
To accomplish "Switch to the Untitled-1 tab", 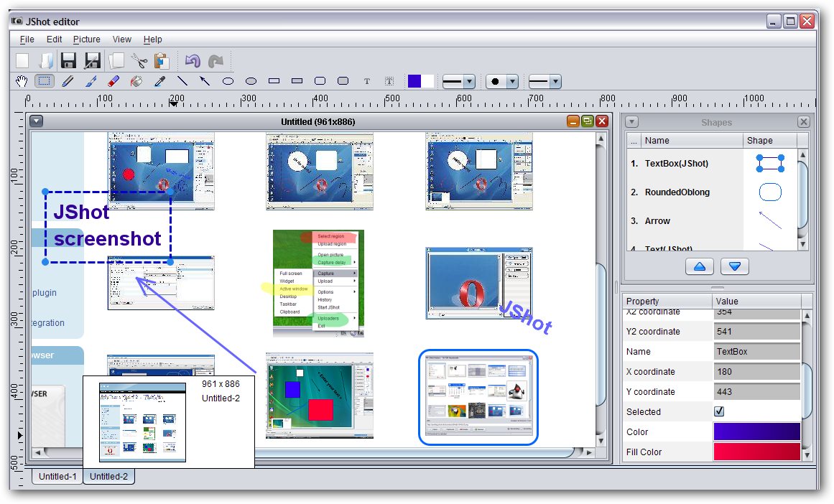I will point(57,476).
